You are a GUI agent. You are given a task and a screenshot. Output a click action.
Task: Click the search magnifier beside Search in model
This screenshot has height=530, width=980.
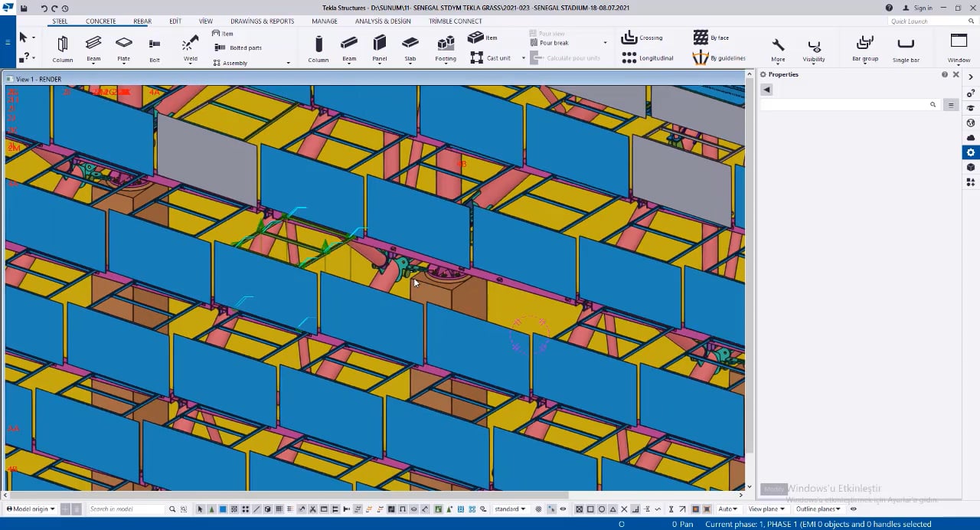172,509
